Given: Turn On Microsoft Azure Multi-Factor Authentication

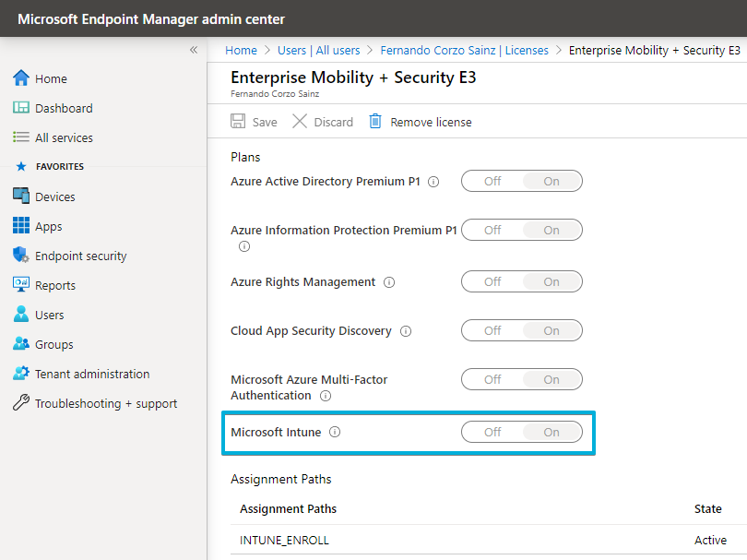Looking at the screenshot, I should point(551,380).
